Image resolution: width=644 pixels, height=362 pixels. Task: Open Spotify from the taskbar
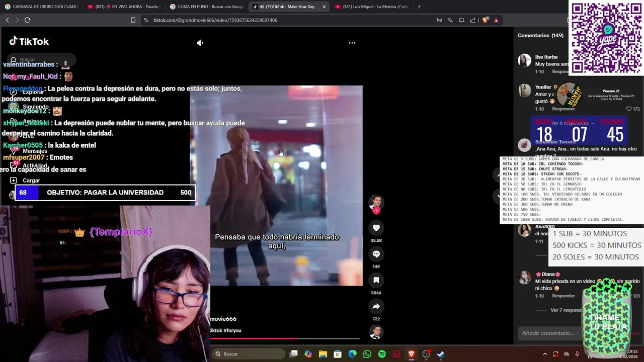[x=382, y=354]
